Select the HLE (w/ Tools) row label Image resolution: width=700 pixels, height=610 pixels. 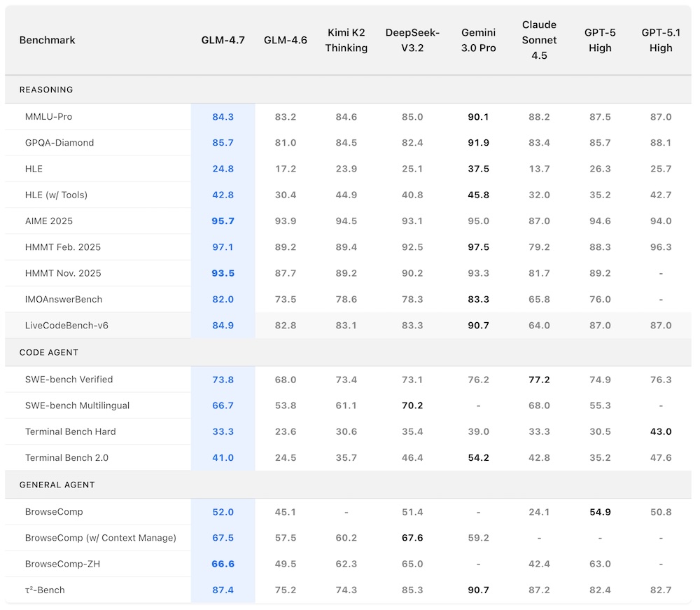(x=56, y=195)
